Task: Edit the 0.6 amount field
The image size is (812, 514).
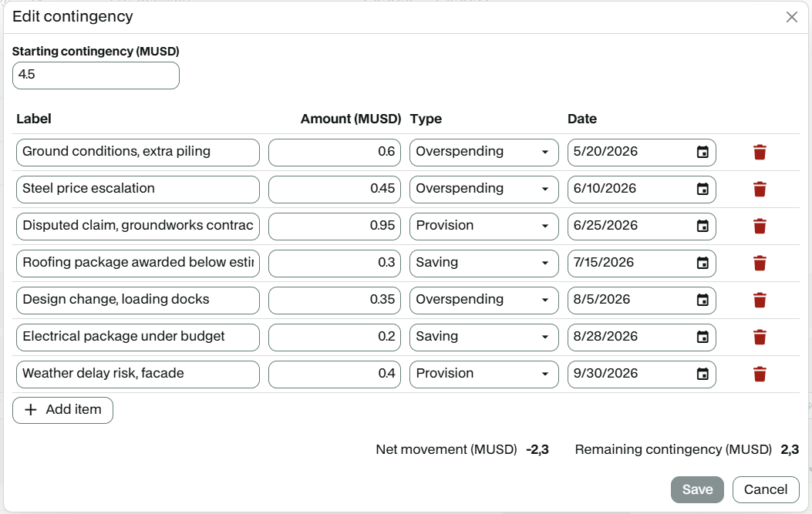Action: 335,152
